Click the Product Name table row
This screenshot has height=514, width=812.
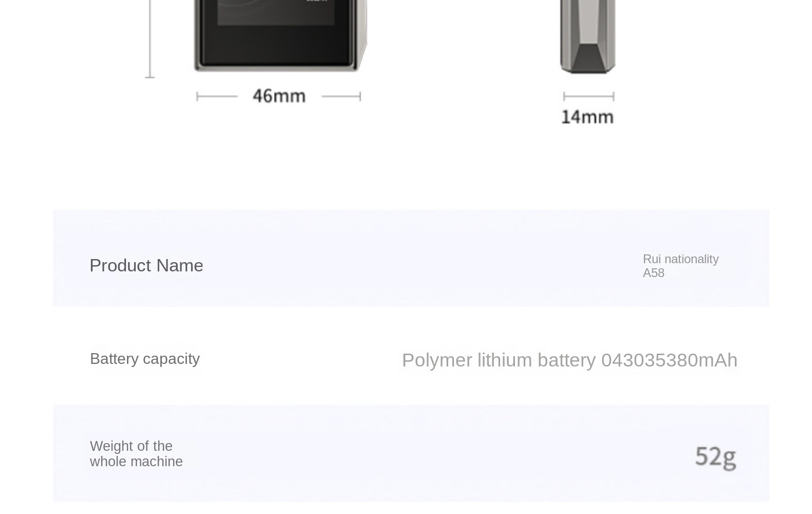click(x=411, y=258)
